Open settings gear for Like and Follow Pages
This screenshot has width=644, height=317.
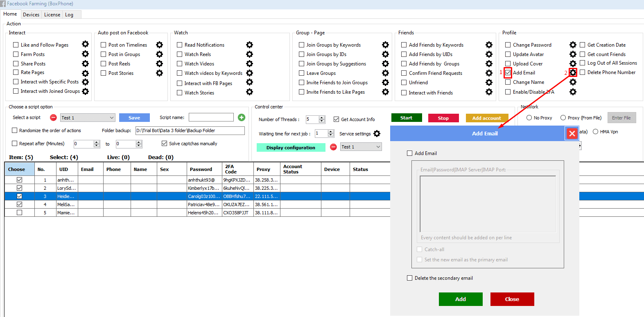pos(85,44)
